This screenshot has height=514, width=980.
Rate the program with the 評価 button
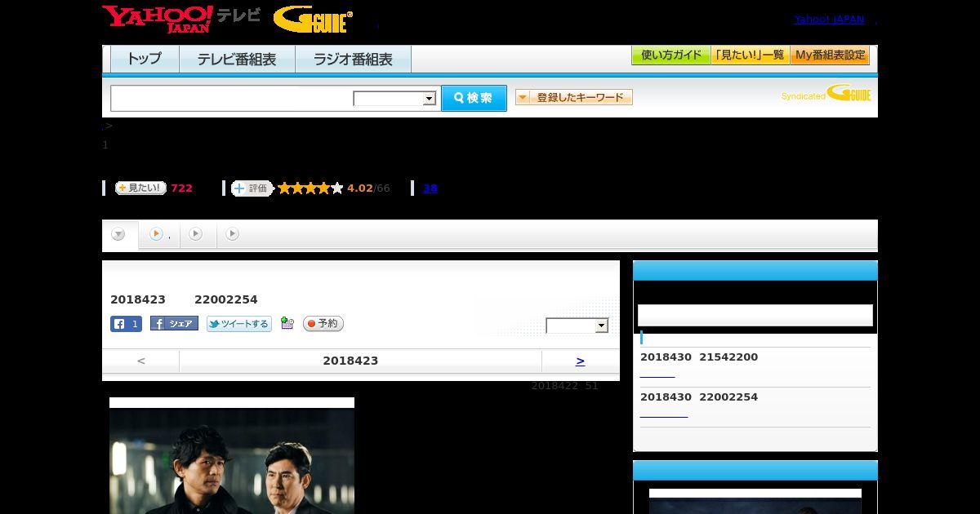pos(252,188)
